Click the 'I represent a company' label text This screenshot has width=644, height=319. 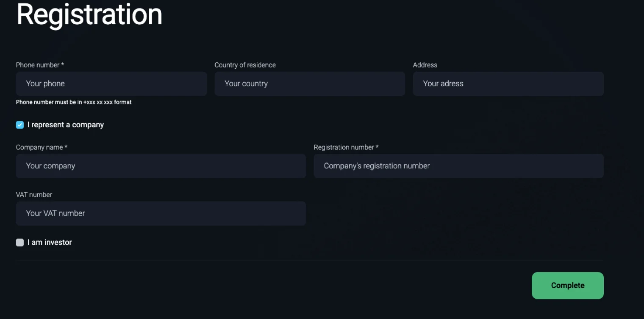point(66,125)
